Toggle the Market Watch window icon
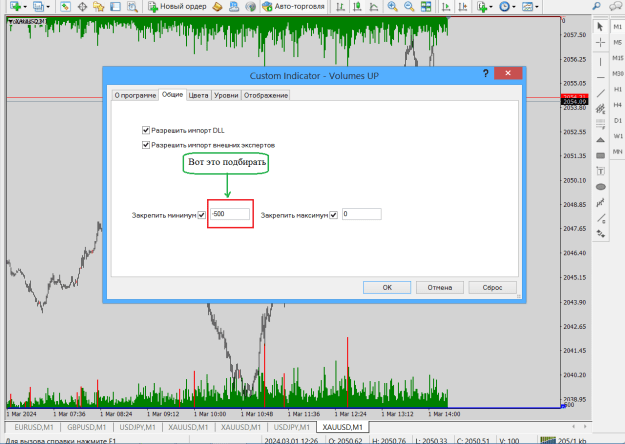625x444 pixels. [65, 6]
